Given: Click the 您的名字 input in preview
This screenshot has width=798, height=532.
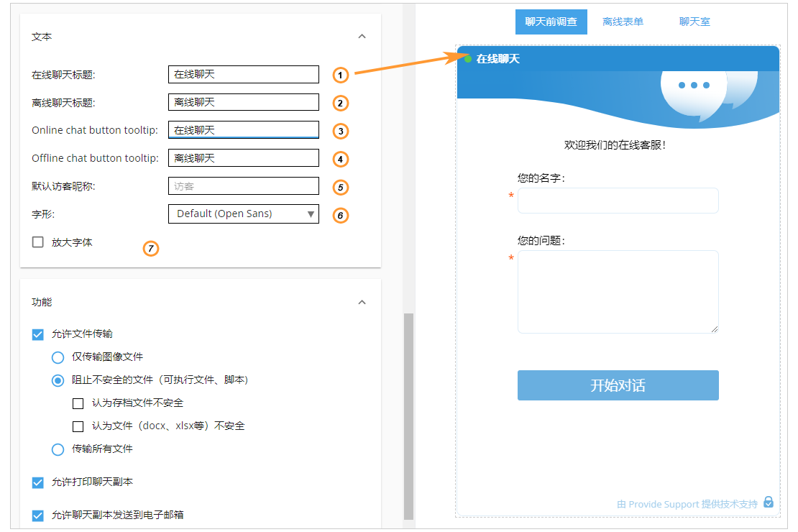Looking at the screenshot, I should coord(618,201).
